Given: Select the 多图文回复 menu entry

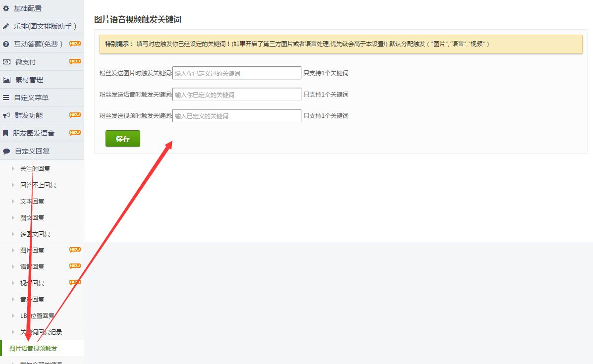Looking at the screenshot, I should tap(35, 234).
